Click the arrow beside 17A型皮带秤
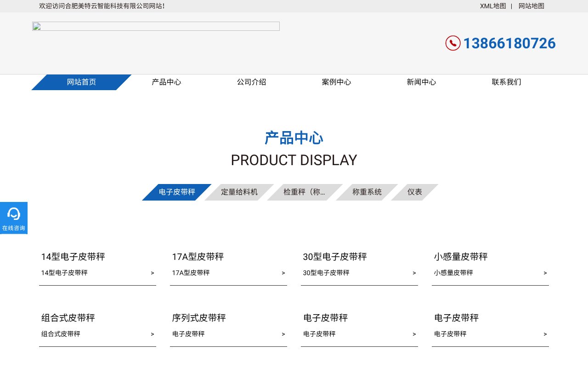 click(283, 273)
